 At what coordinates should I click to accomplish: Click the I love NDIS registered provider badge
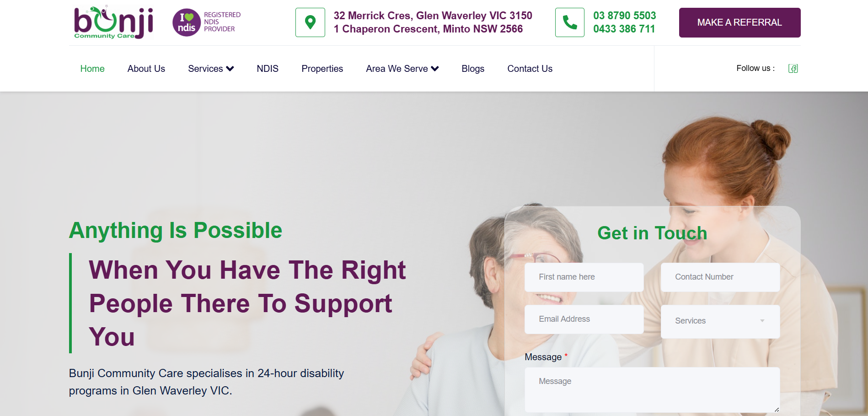pyautogui.click(x=206, y=22)
